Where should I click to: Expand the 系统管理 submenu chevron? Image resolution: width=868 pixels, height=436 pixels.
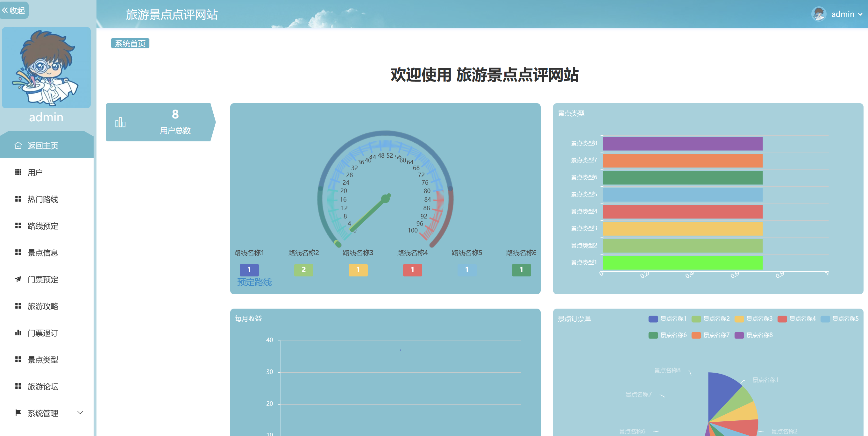click(80, 413)
